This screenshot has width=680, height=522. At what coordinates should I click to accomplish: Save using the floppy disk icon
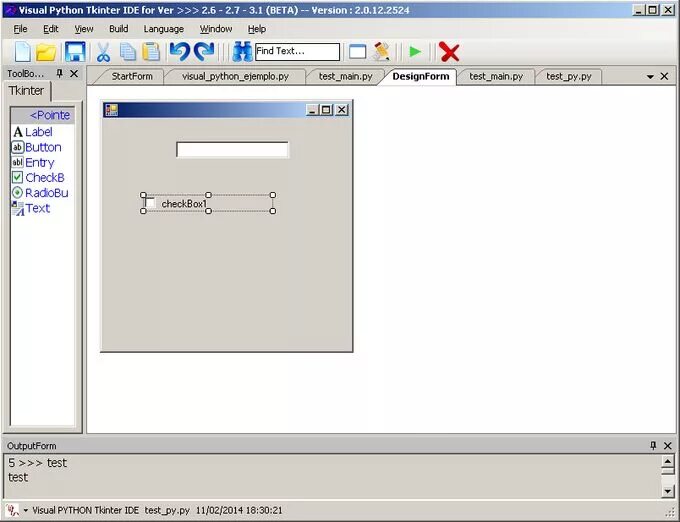tap(75, 52)
